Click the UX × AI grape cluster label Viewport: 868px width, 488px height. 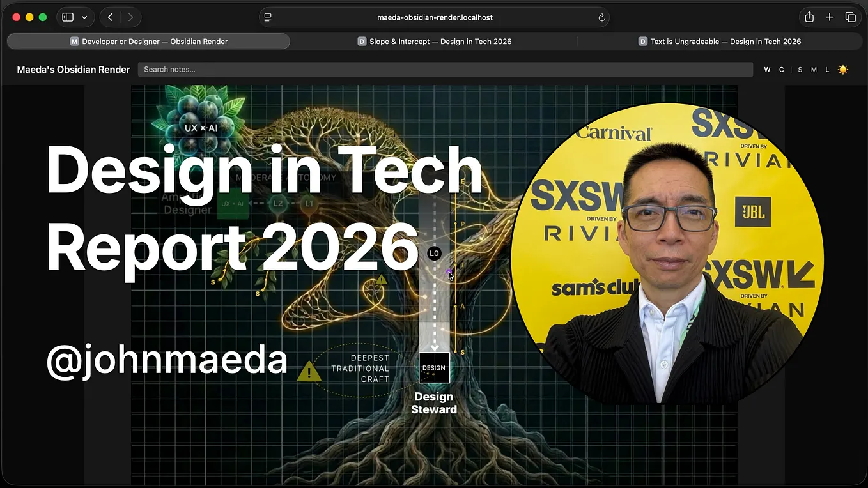[200, 128]
